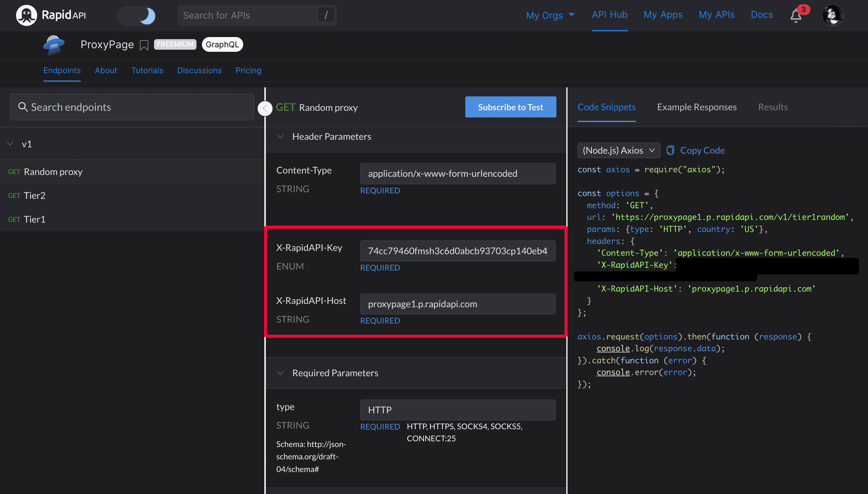Viewport: 868px width, 494px height.
Task: Click the Copy Code link
Action: tap(702, 150)
